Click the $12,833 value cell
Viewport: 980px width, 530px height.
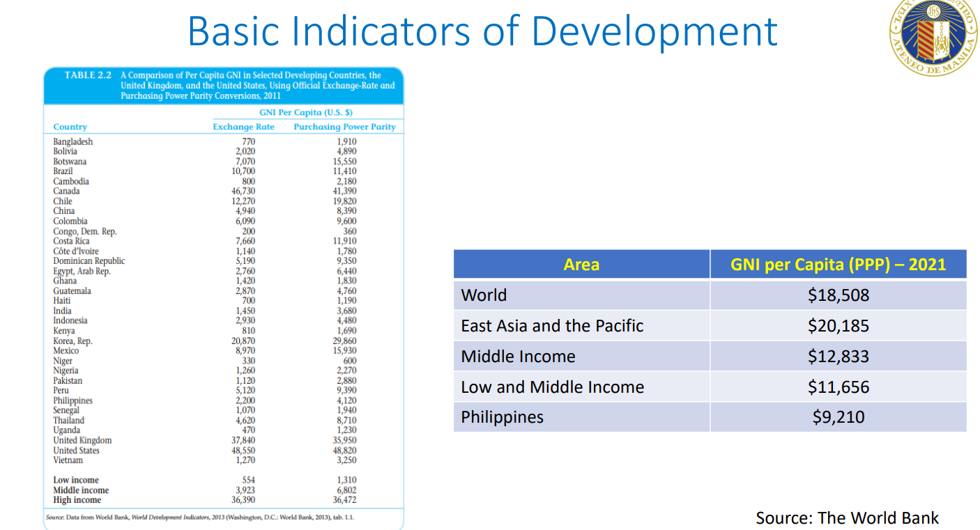(838, 357)
